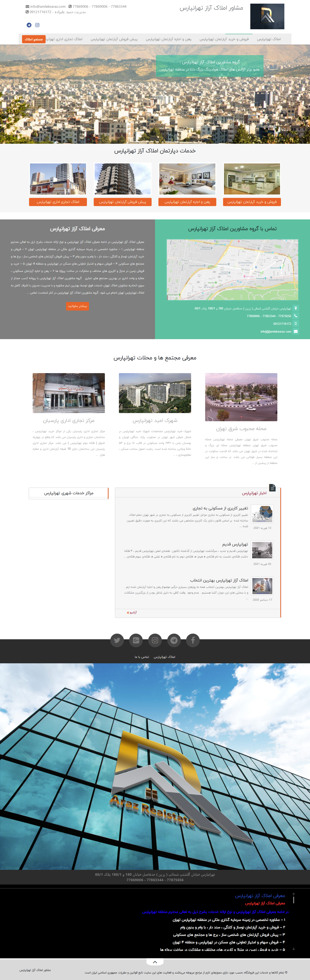Open the living room photo service thumbnail
Screen dimensions: 310x980
187,179
